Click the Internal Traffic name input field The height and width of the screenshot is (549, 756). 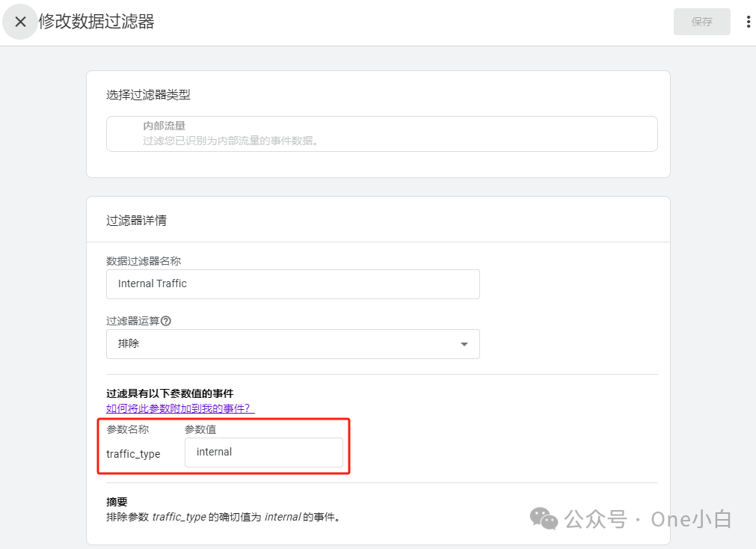(292, 284)
